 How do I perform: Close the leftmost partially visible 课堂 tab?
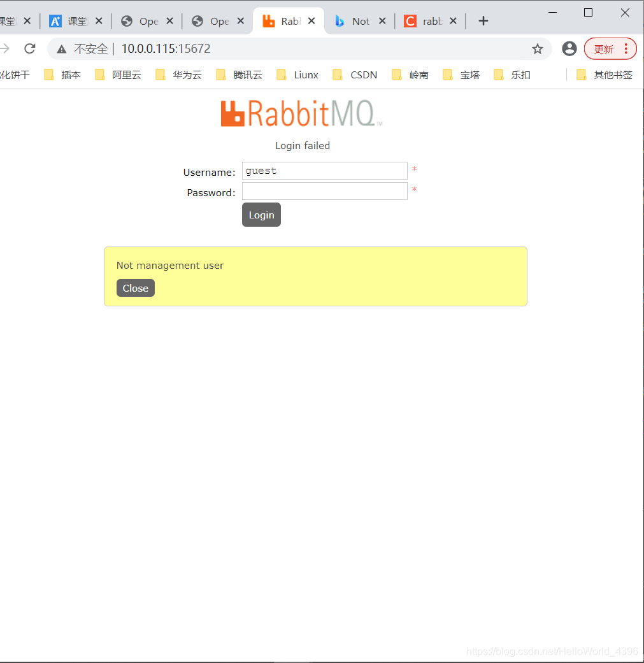(x=27, y=21)
